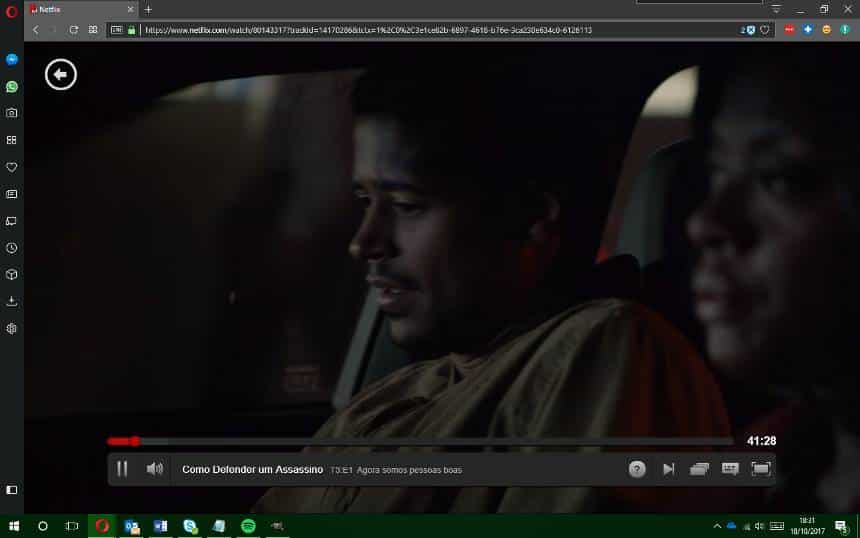
Task: Open the ad blocker badge in address bar
Action: pyautogui.click(x=748, y=30)
